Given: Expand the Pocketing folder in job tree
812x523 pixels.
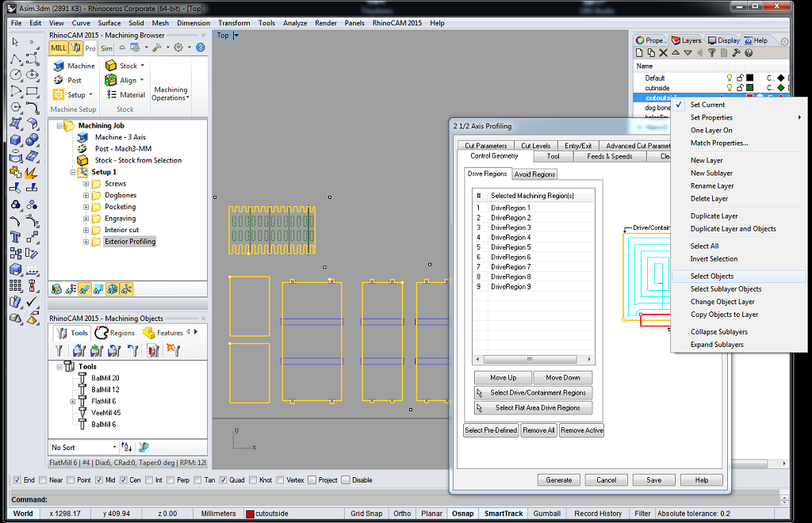Looking at the screenshot, I should 86,207.
